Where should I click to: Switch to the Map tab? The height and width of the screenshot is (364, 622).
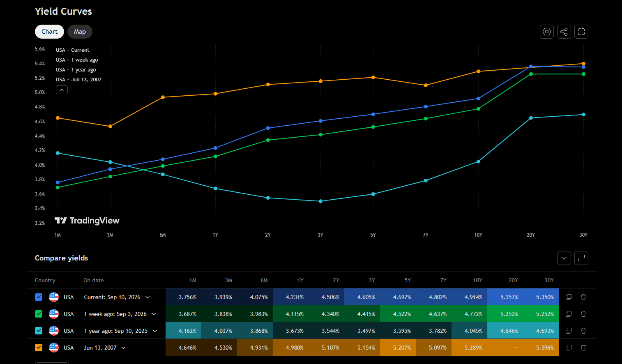[x=80, y=32]
